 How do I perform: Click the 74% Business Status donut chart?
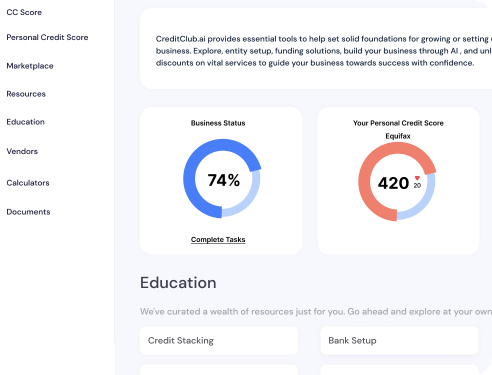pos(222,179)
